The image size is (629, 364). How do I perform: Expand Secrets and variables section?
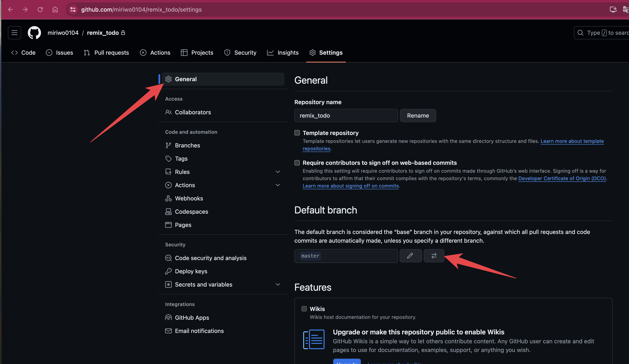pos(278,284)
